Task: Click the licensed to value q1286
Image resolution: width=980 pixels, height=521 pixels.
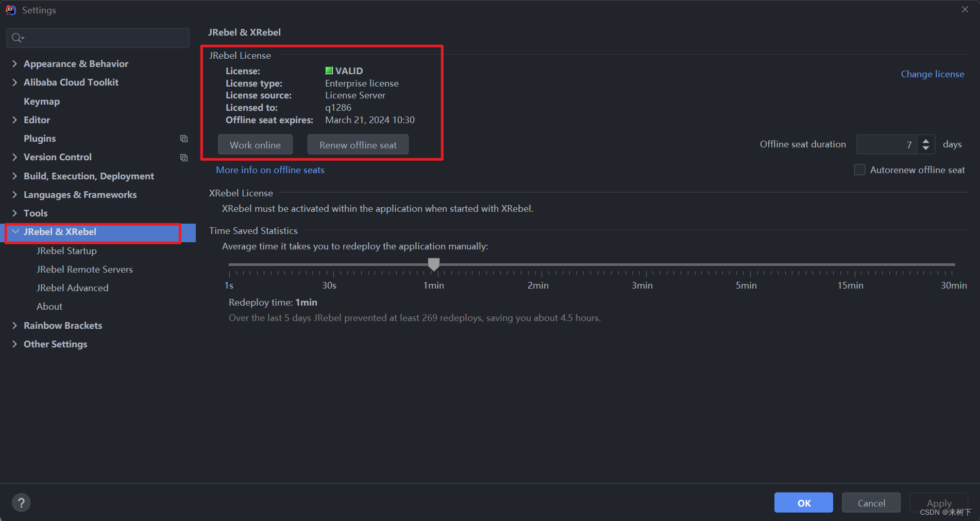Action: coord(338,108)
